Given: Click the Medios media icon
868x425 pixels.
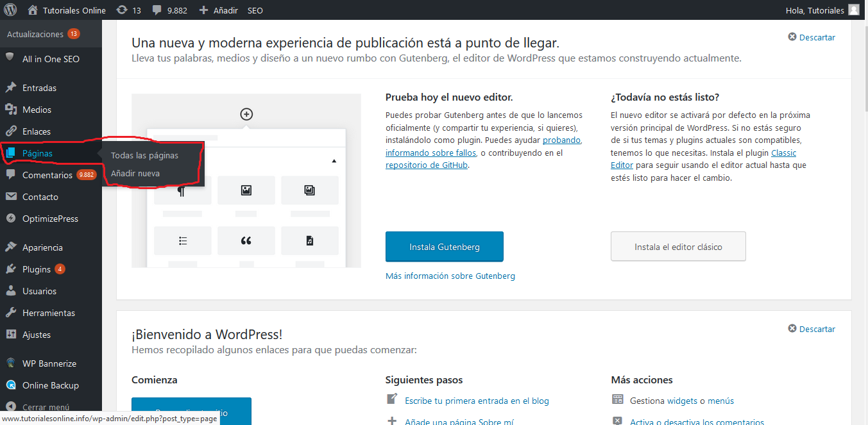Looking at the screenshot, I should click(11, 110).
